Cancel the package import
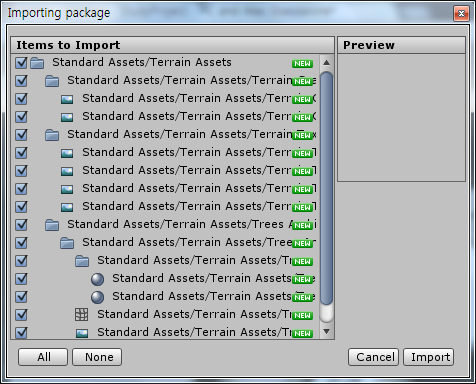476x384 pixels. 373,357
